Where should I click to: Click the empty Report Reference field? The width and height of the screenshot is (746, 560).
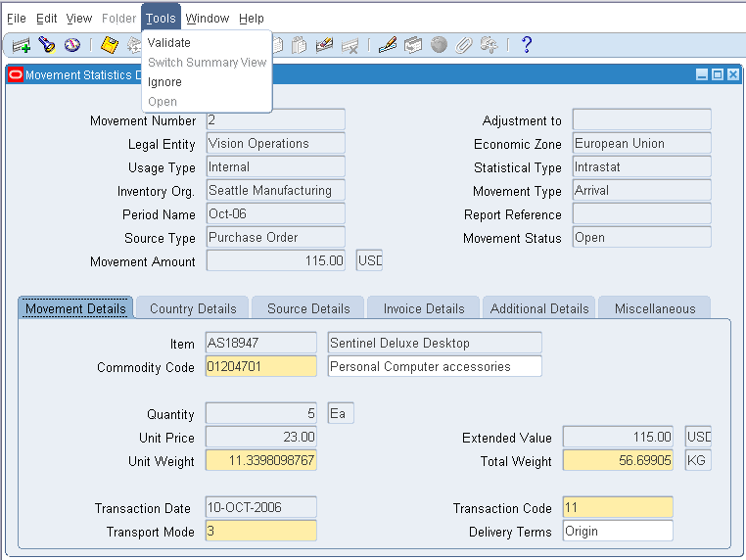[642, 213]
